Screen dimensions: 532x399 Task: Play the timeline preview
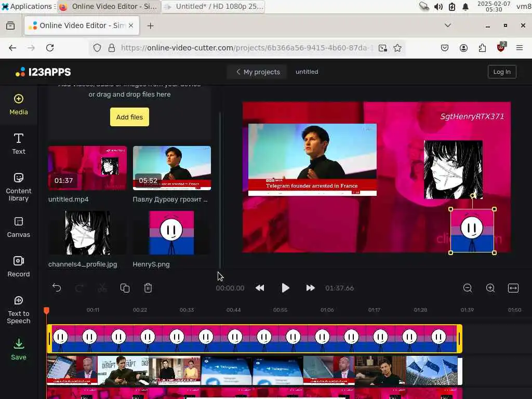click(285, 288)
